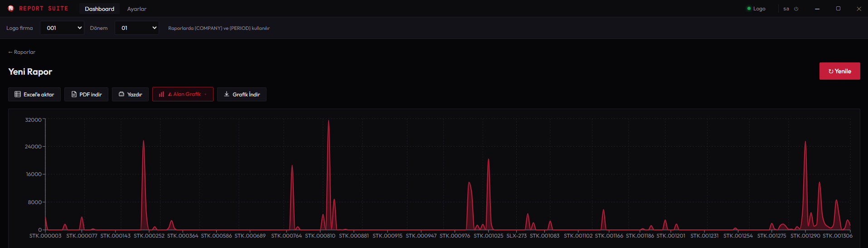Image resolution: width=868 pixels, height=248 pixels.
Task: Click the document icon on PDF indir
Action: coord(74,94)
